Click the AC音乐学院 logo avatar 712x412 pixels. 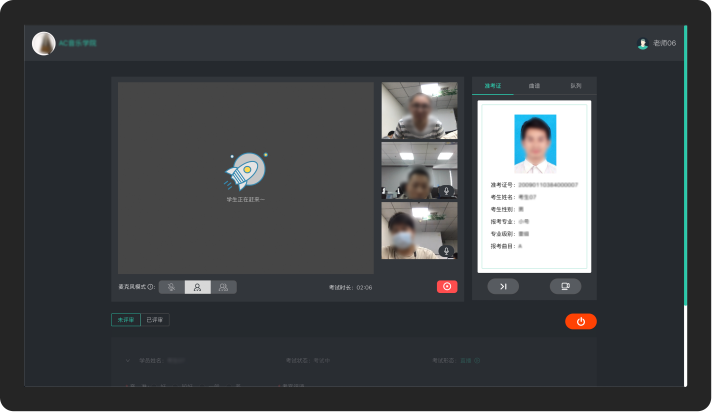[x=44, y=44]
